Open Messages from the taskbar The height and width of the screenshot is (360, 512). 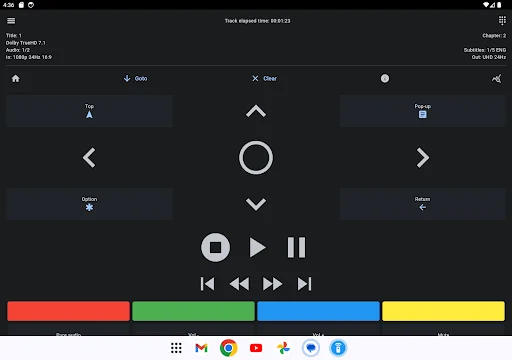(311, 348)
